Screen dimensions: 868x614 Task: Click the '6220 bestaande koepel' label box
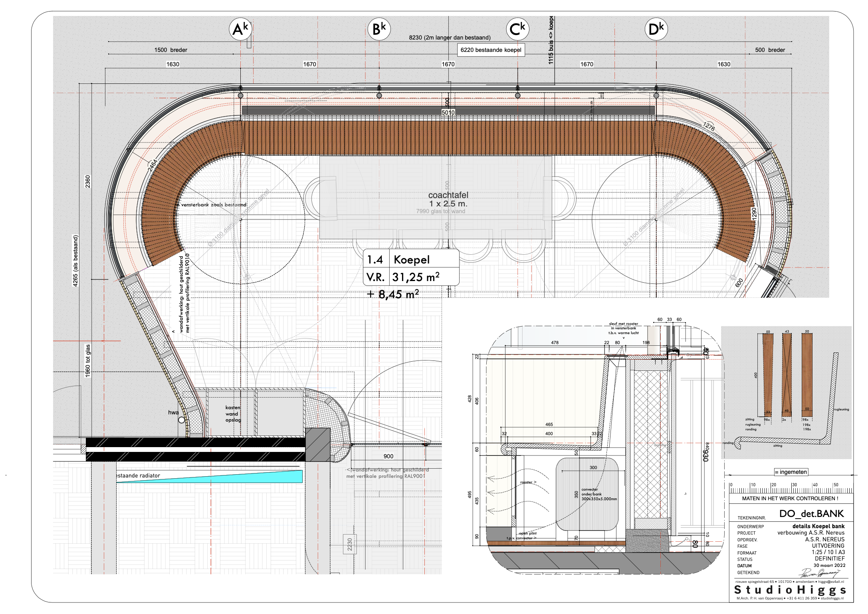[x=491, y=50]
